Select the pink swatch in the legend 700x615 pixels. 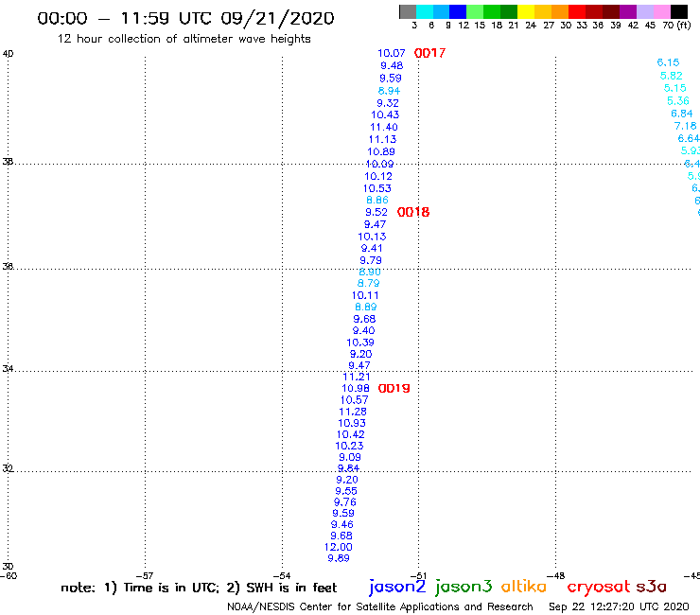661,11
